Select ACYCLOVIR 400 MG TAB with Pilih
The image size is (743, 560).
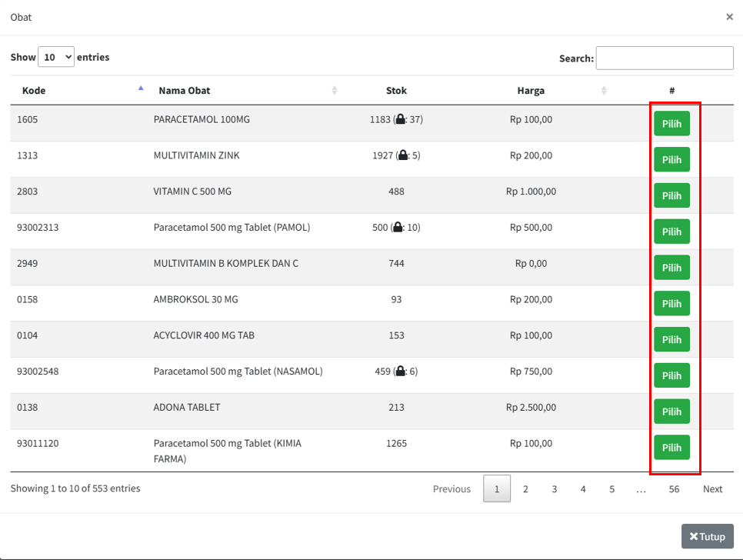tap(671, 339)
